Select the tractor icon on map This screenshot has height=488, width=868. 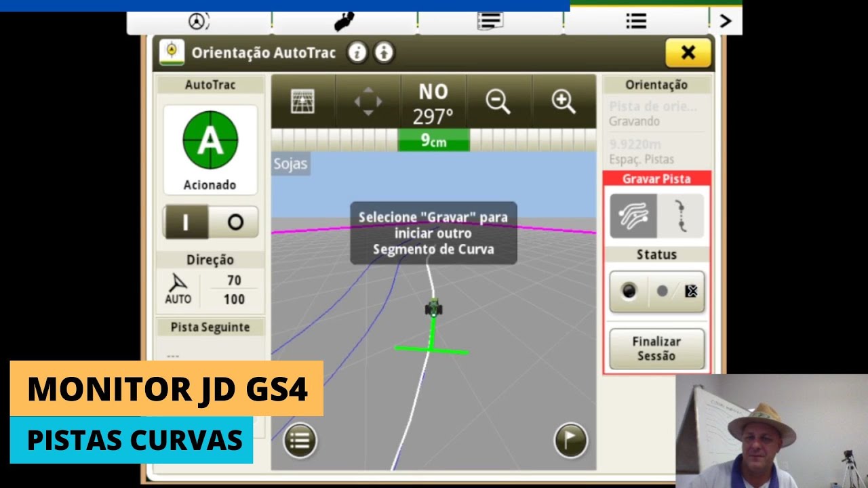point(433,308)
